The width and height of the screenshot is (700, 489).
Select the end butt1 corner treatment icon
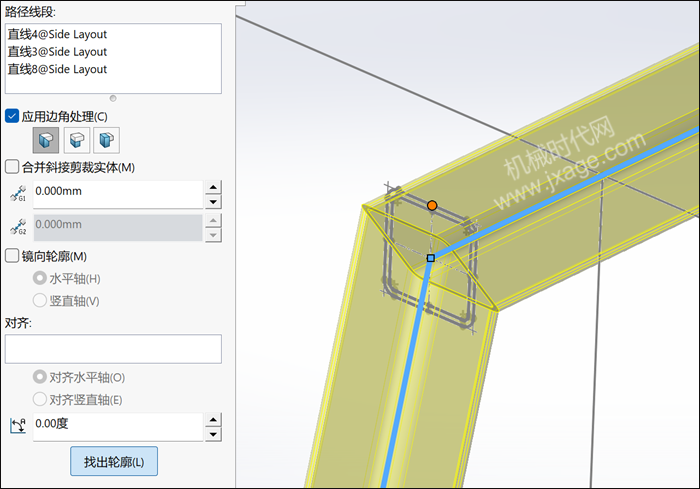click(x=77, y=140)
